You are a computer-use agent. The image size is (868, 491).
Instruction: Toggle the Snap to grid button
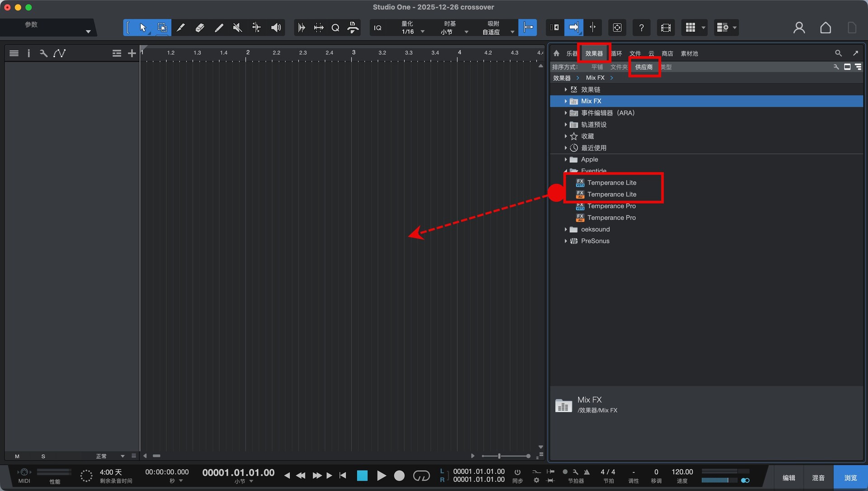click(x=528, y=28)
